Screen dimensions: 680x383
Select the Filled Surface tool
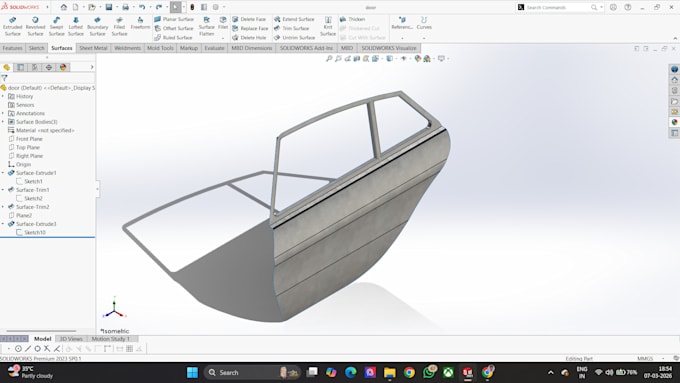pos(119,26)
